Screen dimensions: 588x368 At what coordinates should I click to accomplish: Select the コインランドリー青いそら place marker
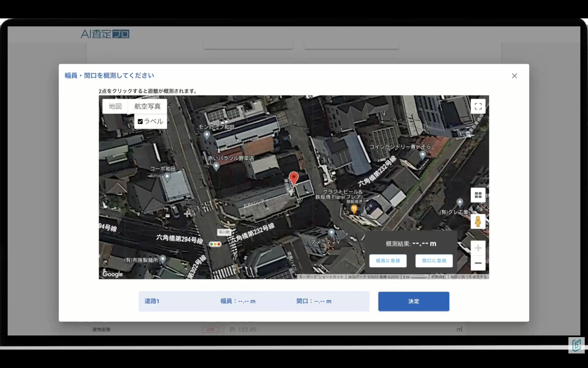(x=423, y=155)
